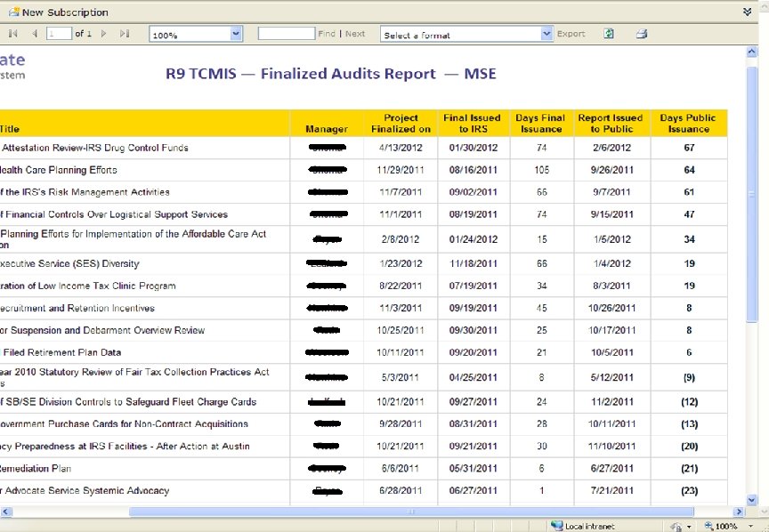Click the 01/30/2012 final issued cell

(x=474, y=148)
